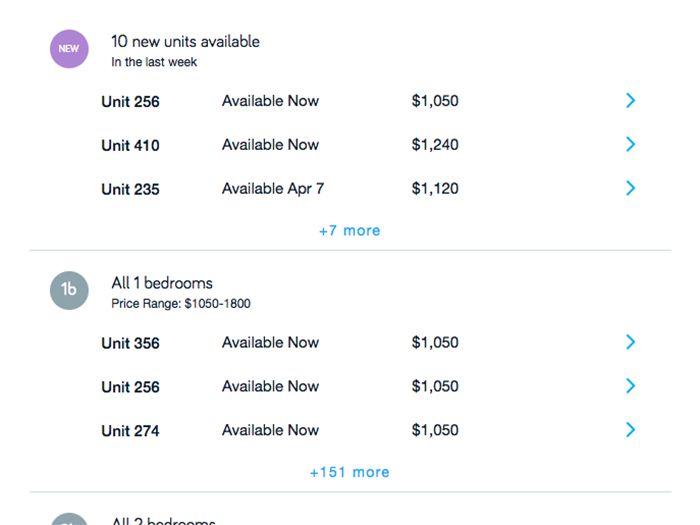Select the "All 1 bedrooms" heading

click(162, 283)
